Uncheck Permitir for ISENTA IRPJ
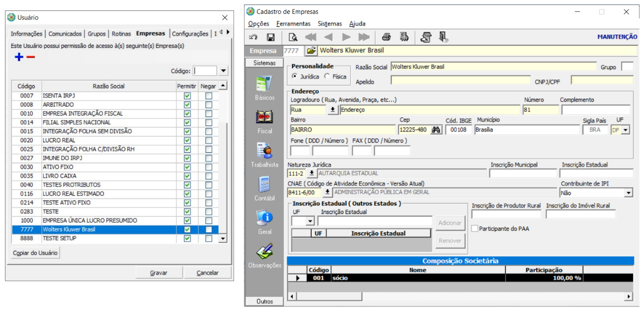 point(187,96)
